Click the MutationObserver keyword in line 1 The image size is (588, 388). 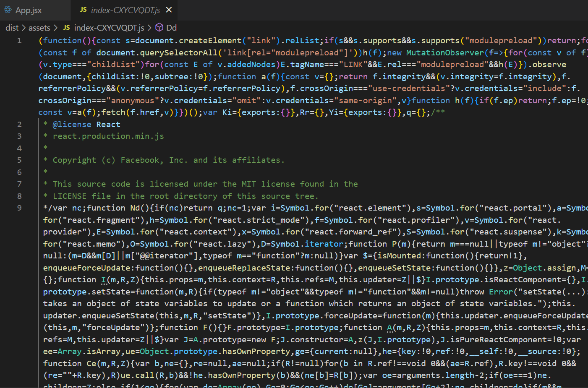[x=444, y=53]
